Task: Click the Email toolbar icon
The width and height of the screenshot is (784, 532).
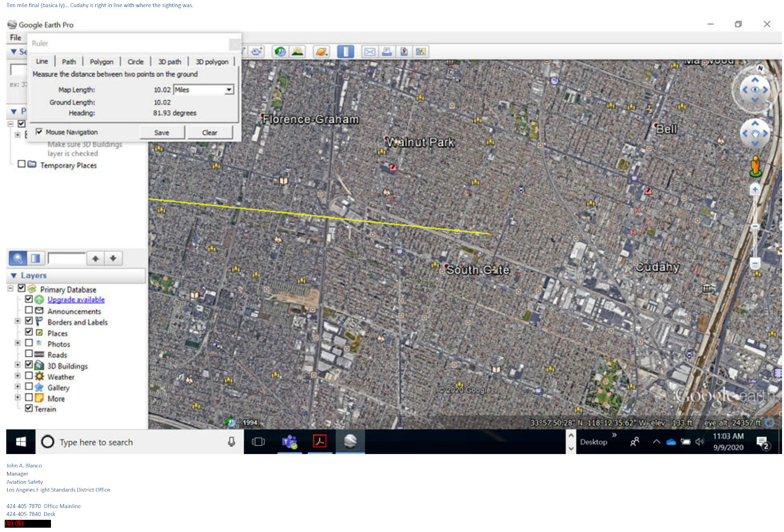Action: [370, 52]
